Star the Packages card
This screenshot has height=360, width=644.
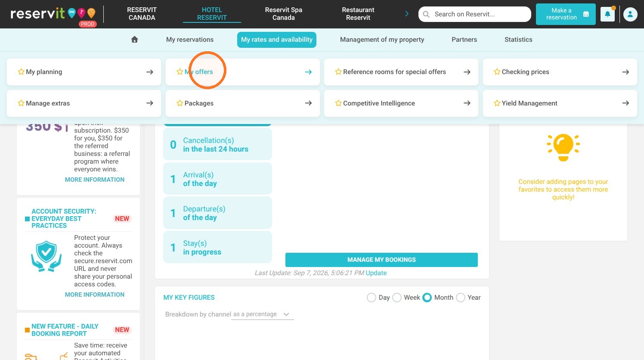point(180,103)
